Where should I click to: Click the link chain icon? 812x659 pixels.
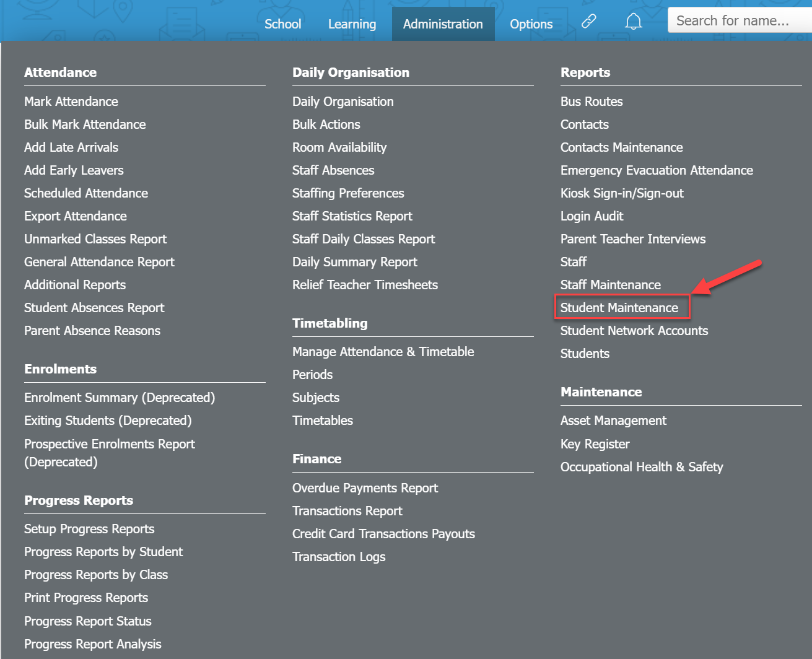588,22
